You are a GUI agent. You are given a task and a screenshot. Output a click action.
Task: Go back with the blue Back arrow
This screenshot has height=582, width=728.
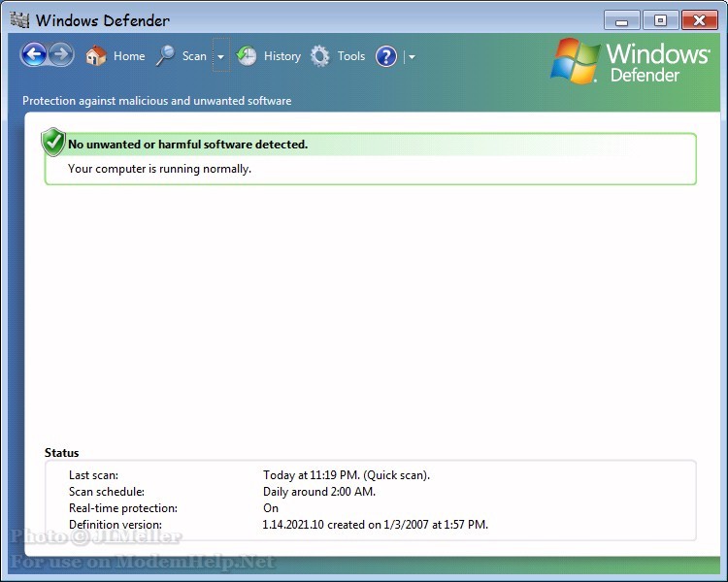tap(33, 54)
